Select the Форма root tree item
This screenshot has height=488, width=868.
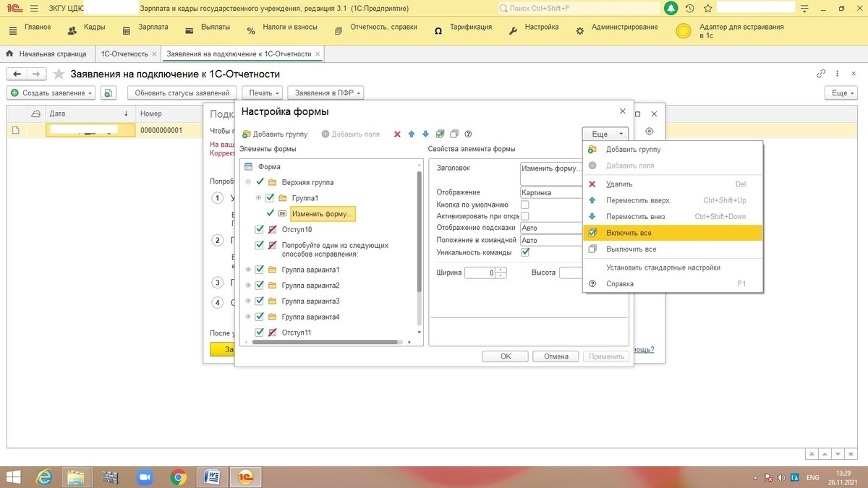[x=269, y=166]
